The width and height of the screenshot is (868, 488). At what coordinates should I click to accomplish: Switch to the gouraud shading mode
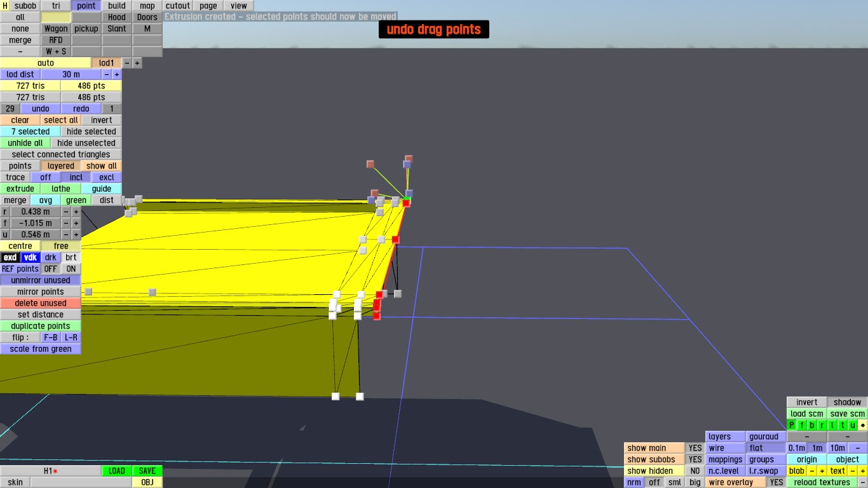point(766,437)
